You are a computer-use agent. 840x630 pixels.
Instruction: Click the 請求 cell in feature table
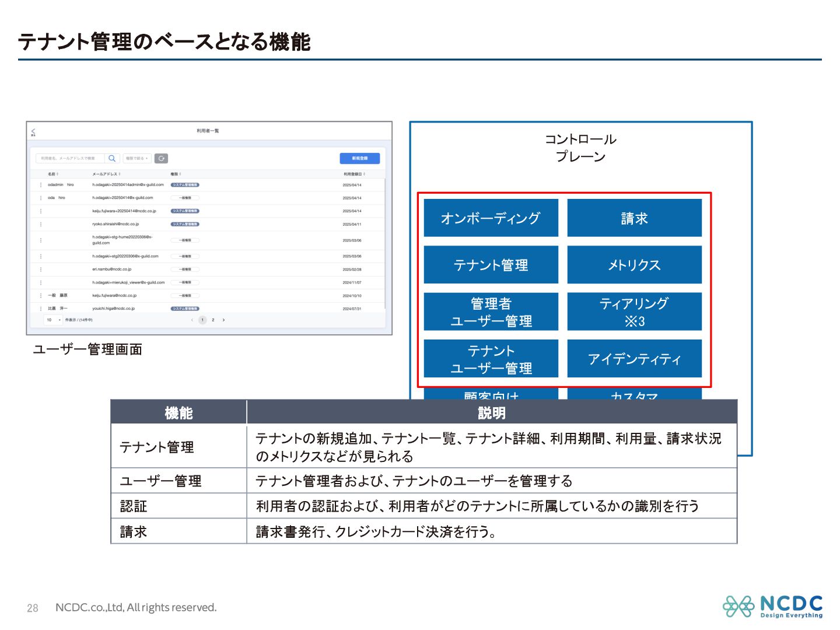pos(178,531)
